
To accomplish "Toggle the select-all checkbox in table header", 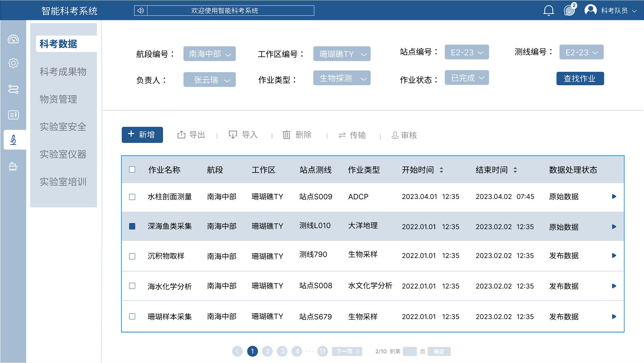I will pos(132,170).
